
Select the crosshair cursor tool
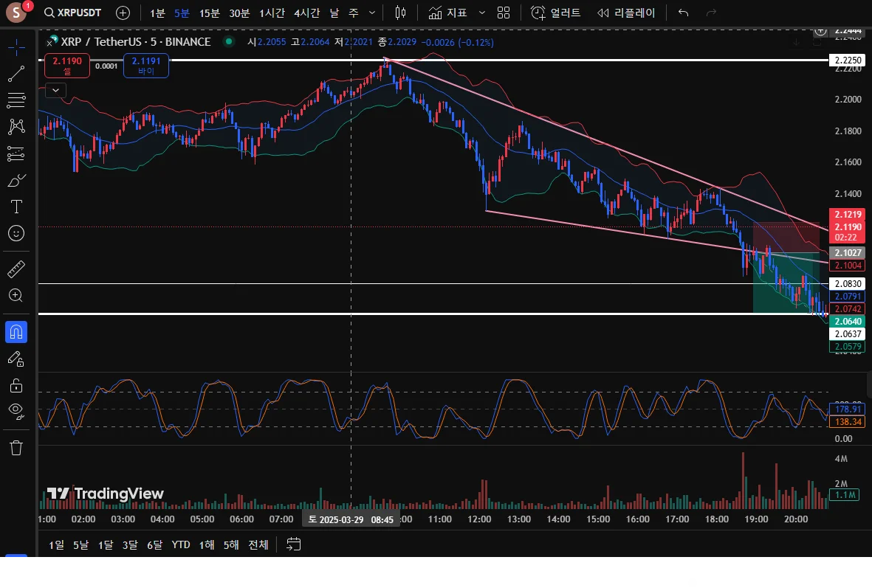(16, 48)
